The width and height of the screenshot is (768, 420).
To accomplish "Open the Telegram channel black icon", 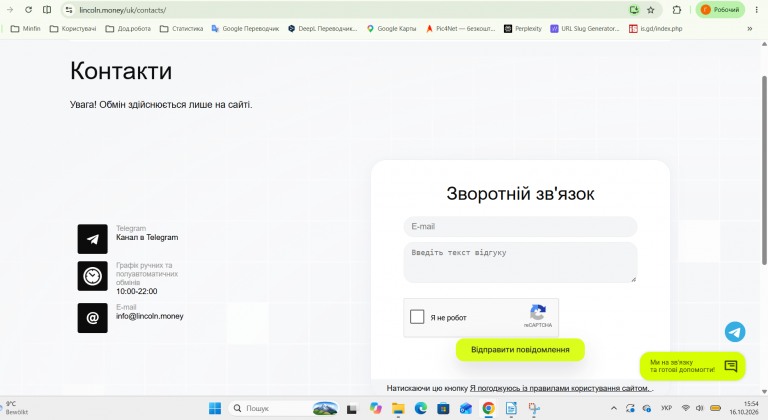I will coord(93,239).
